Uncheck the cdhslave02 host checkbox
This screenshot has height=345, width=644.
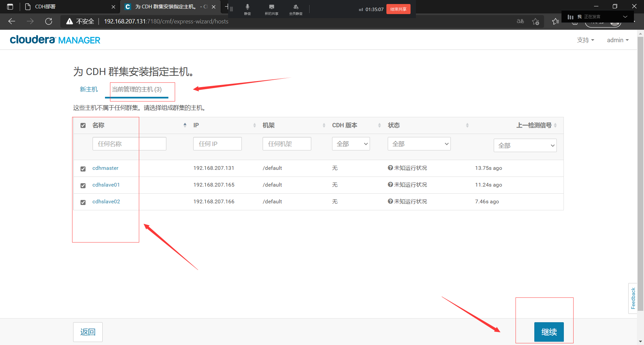tap(83, 202)
